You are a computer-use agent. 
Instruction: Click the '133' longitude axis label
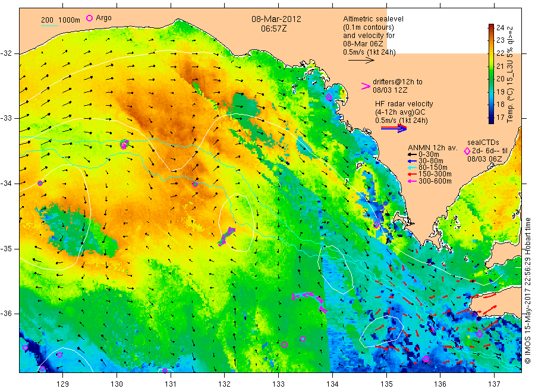coord(278,384)
